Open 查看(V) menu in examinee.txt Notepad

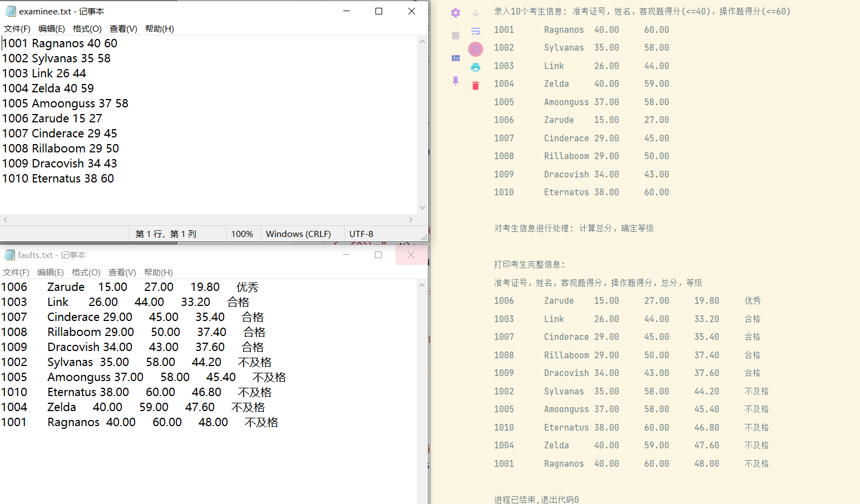point(123,28)
